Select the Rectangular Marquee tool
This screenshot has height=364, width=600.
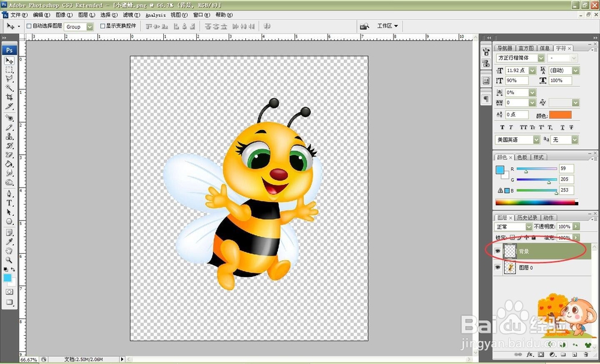[x=9, y=70]
